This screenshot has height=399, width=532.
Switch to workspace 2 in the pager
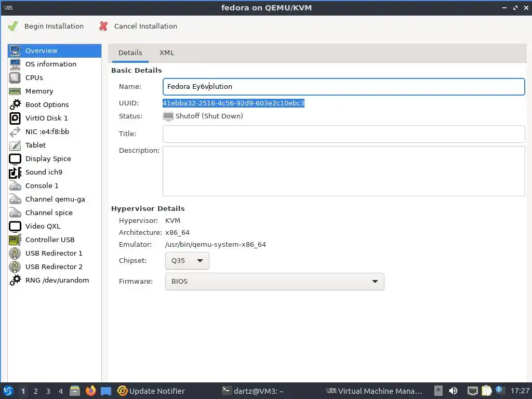[36, 391]
